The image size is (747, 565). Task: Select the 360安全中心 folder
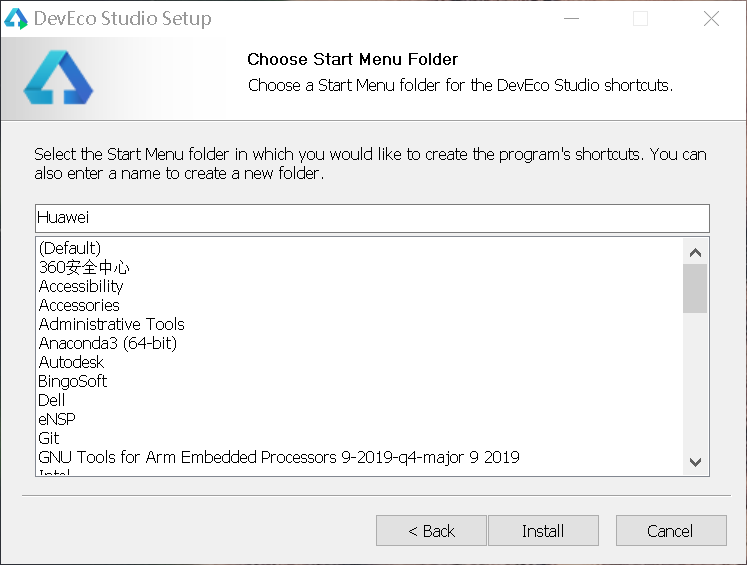pos(84,267)
